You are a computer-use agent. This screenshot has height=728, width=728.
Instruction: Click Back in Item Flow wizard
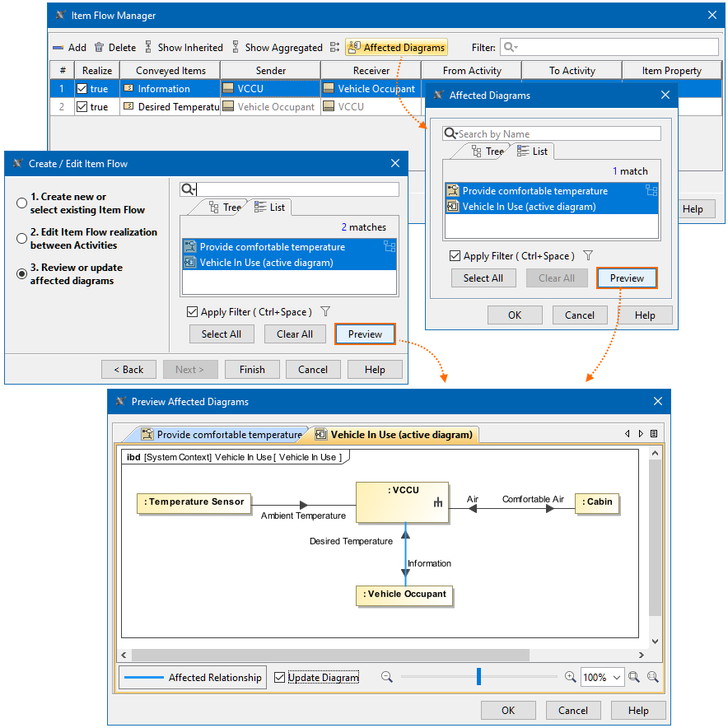click(x=128, y=370)
